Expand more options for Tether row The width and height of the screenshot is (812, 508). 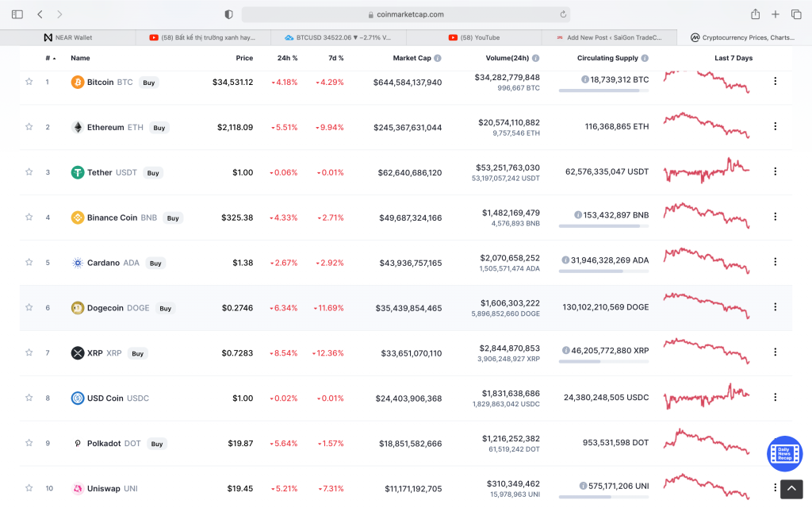(x=775, y=171)
